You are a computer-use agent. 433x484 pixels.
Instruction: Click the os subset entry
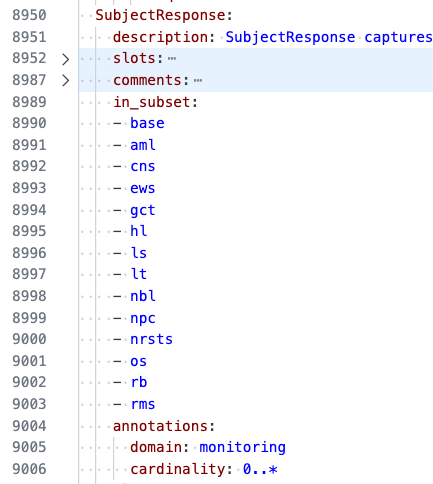point(139,361)
